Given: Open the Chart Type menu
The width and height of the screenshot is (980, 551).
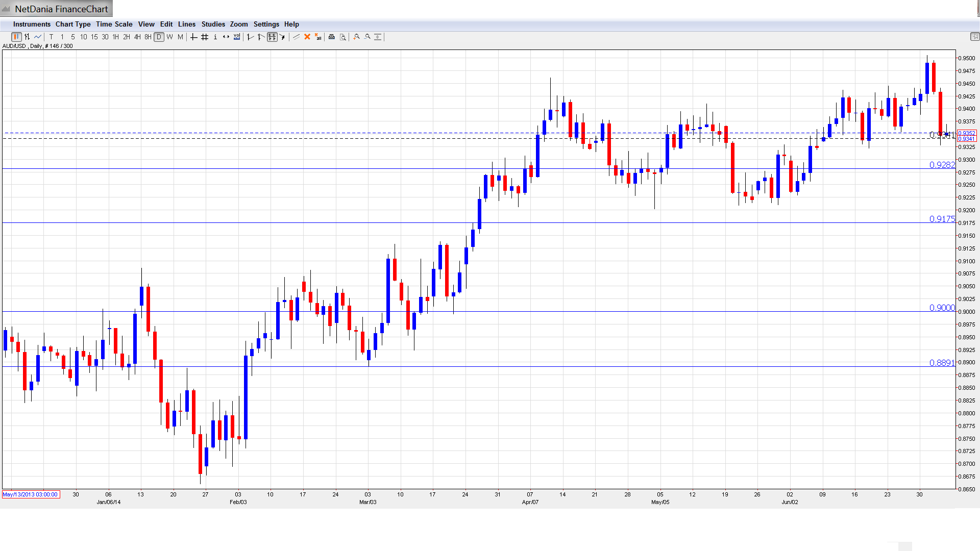Looking at the screenshot, I should point(73,24).
